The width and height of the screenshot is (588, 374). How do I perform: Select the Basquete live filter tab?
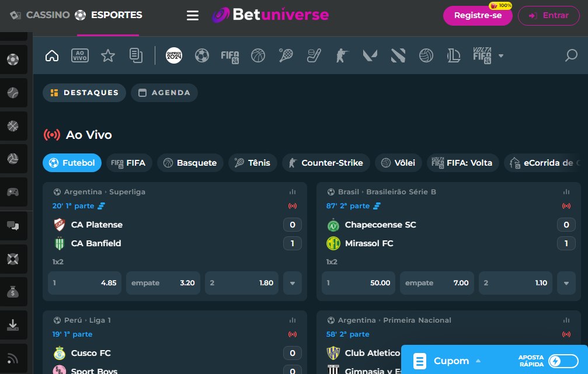190,163
